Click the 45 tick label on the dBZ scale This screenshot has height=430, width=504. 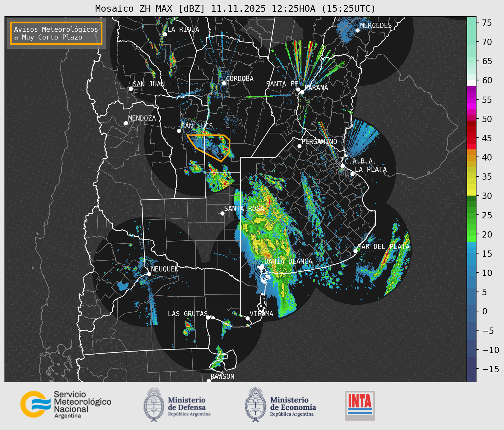click(x=487, y=138)
